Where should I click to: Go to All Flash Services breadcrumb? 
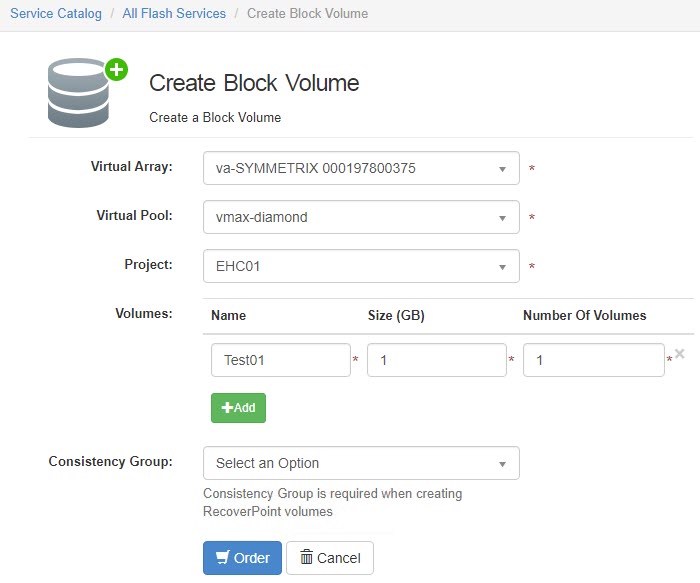pos(174,13)
